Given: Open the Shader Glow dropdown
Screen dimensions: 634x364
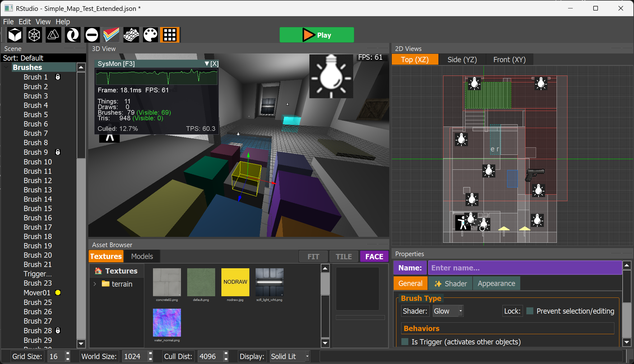Looking at the screenshot, I should (447, 311).
